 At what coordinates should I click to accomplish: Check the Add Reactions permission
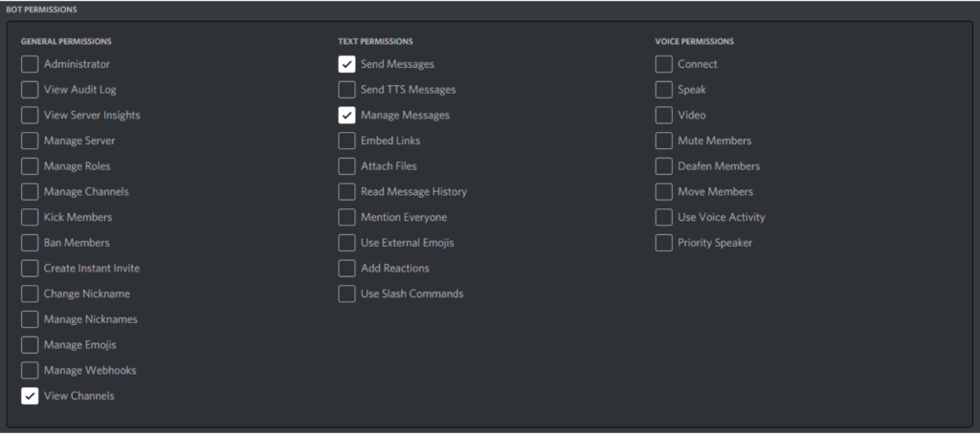pyautogui.click(x=346, y=269)
